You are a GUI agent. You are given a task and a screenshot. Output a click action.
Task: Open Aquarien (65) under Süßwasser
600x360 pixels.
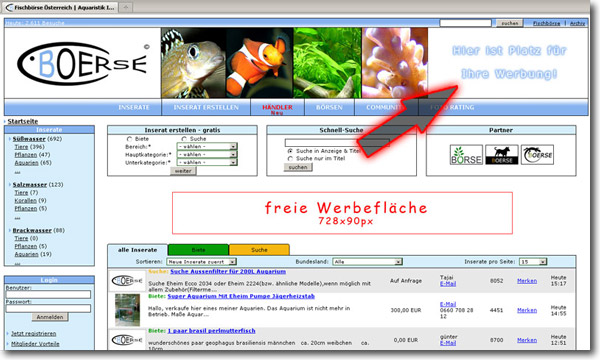(x=26, y=163)
